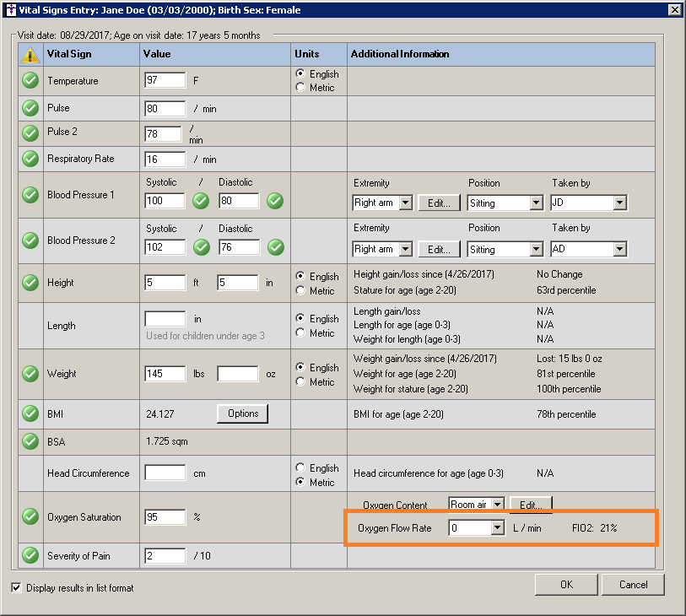Image resolution: width=686 pixels, height=616 pixels.
Task: Click green check icon beside Oxygen Saturation
Action: 30,517
